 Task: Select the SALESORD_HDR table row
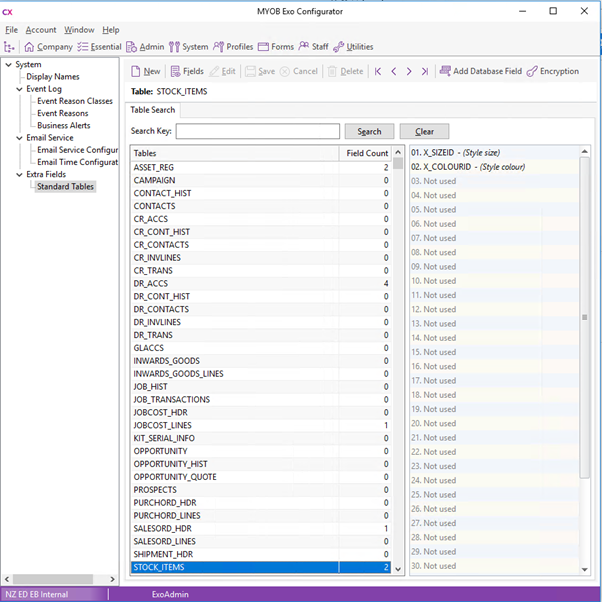[261, 529]
